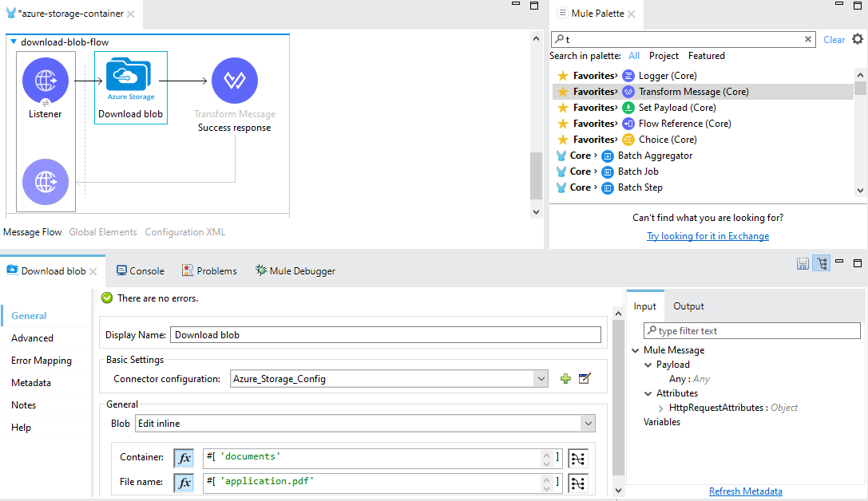Open the Configuration XML tab
This screenshot has height=501, width=868.
[184, 232]
